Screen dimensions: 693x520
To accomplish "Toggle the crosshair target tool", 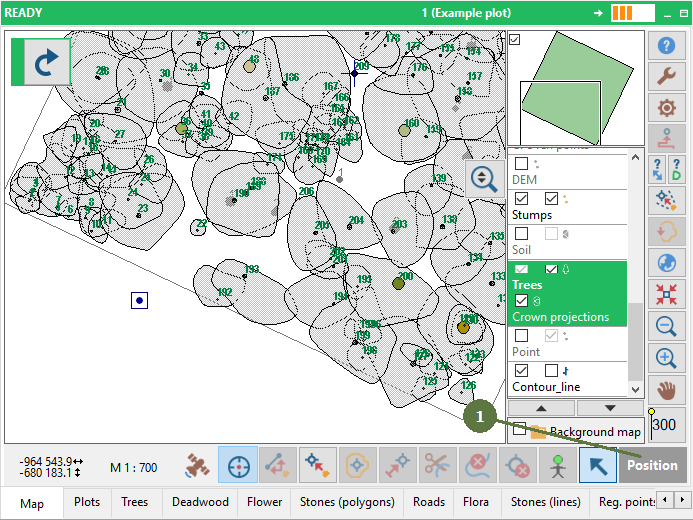I will [238, 465].
